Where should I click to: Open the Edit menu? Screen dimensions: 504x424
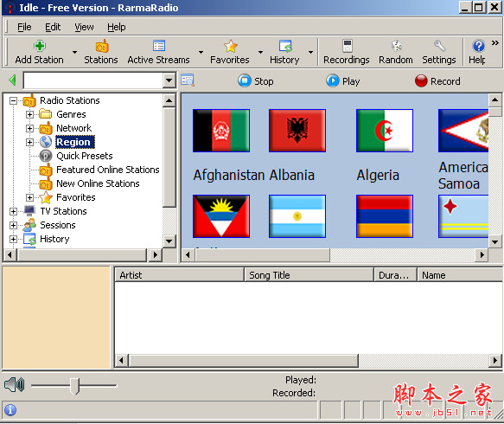point(53,27)
